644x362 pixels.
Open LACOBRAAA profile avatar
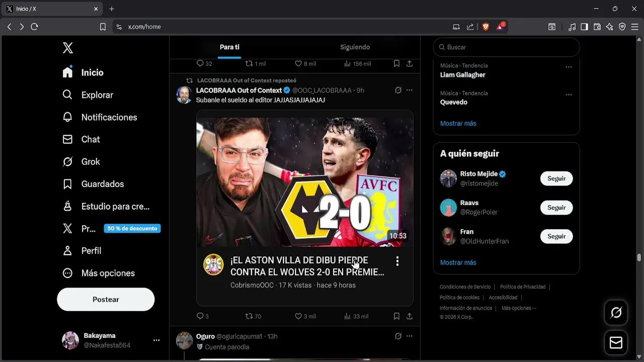tap(184, 95)
